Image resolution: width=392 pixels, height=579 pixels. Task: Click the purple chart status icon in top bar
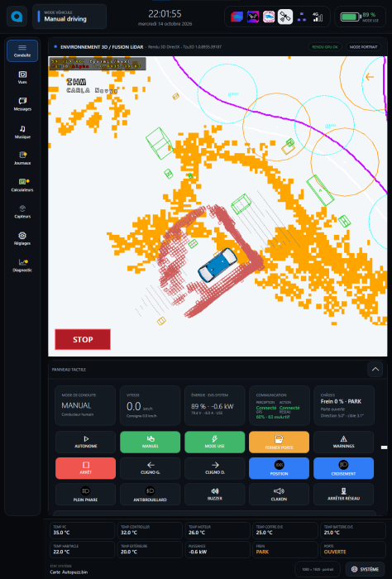[x=253, y=17]
